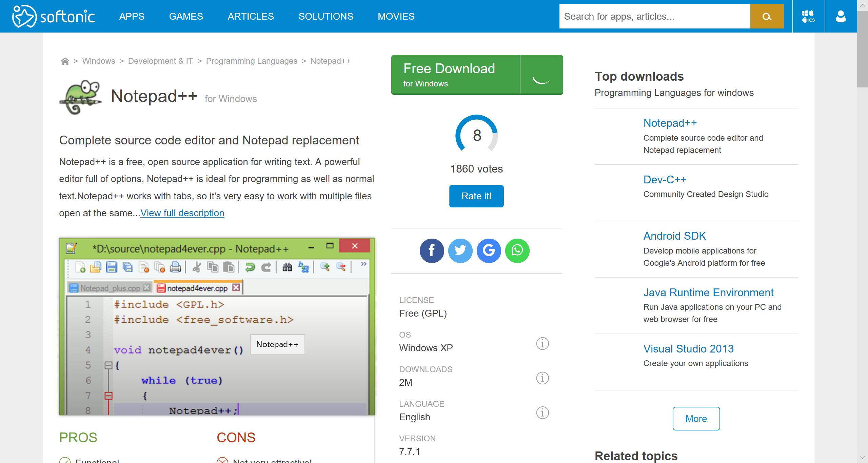Share on Twitter

(x=460, y=251)
